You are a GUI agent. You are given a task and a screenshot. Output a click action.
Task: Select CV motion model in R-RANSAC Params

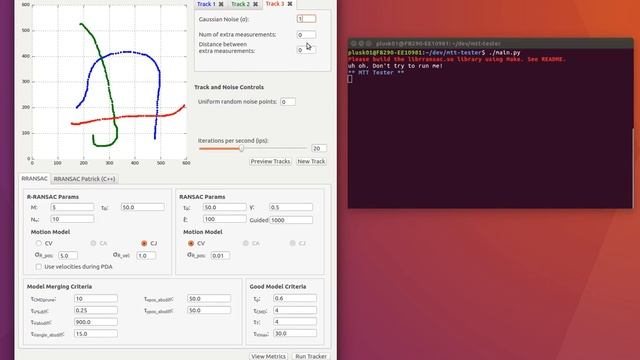38,243
